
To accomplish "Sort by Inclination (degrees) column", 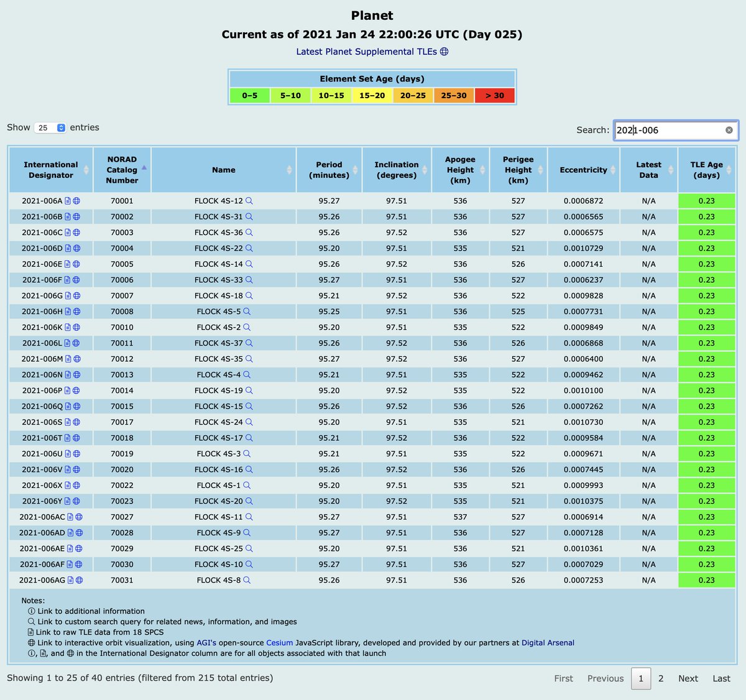I will (397, 170).
